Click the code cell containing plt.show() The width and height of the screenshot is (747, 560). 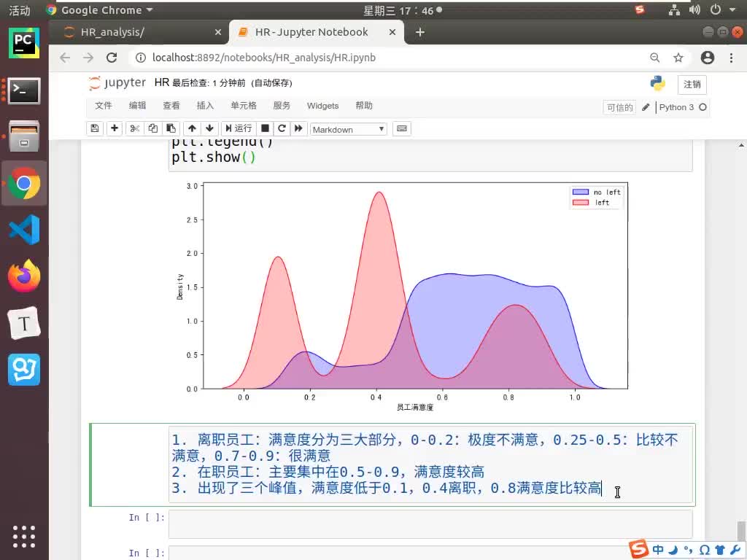(430, 156)
